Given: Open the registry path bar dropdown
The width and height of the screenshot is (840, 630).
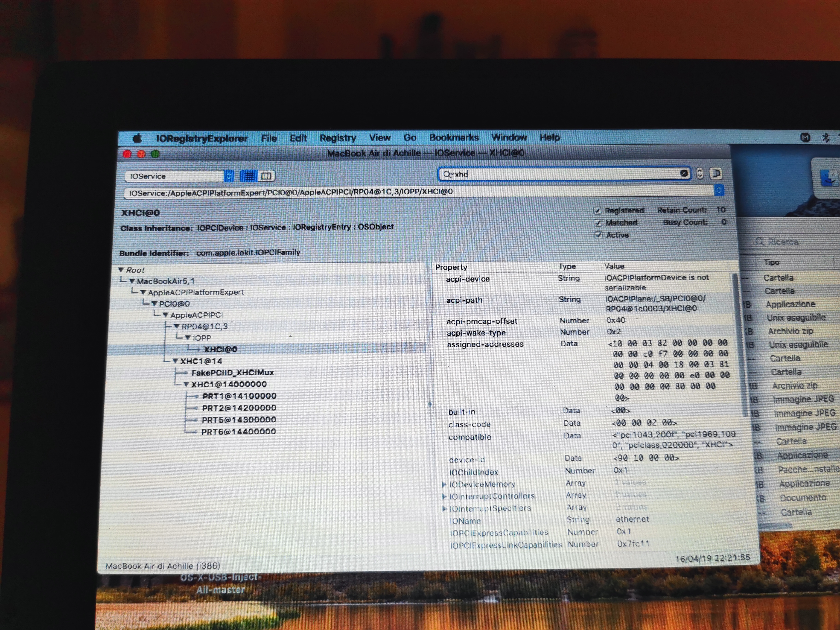Looking at the screenshot, I should click(719, 190).
